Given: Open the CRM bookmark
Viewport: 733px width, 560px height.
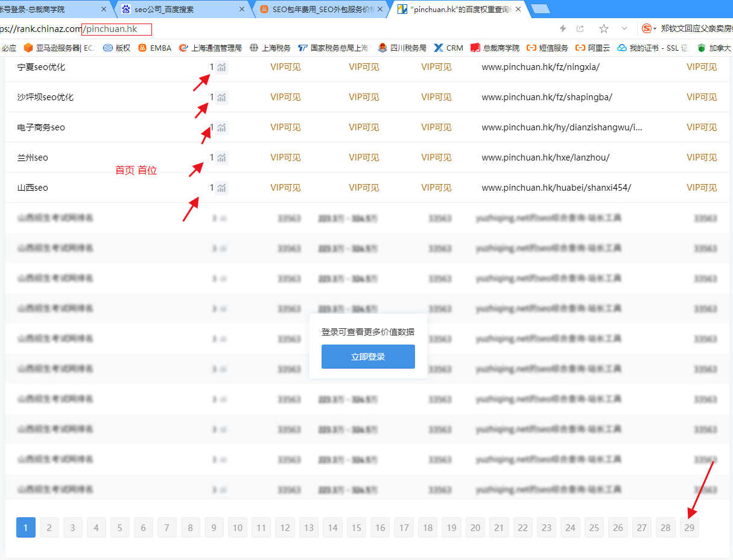Looking at the screenshot, I should click(x=448, y=48).
